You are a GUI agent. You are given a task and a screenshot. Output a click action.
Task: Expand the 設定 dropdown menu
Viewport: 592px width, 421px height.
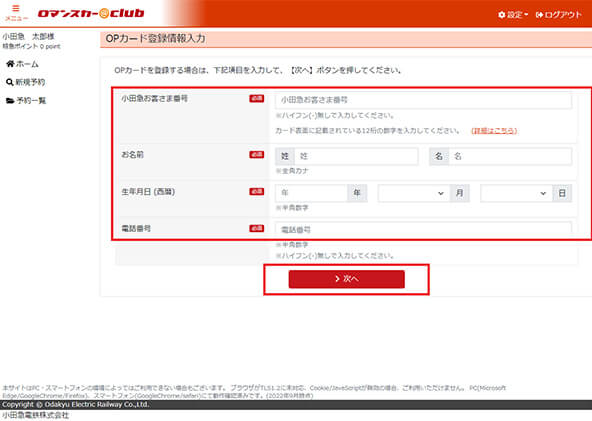(x=513, y=15)
